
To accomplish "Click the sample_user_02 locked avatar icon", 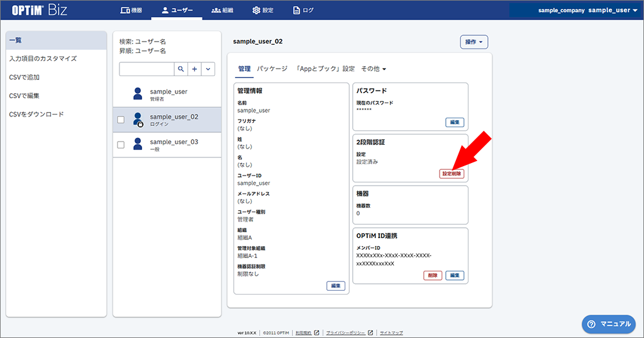I will click(x=138, y=119).
